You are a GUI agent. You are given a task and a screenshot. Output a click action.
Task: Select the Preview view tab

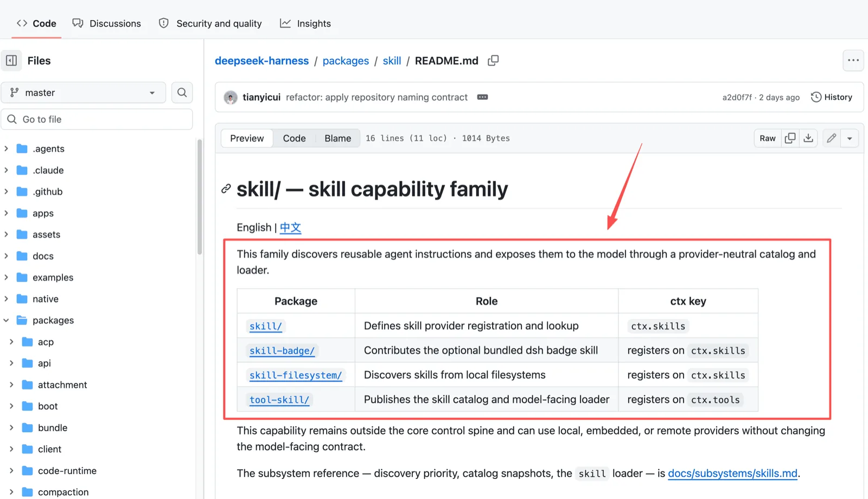pyautogui.click(x=247, y=138)
